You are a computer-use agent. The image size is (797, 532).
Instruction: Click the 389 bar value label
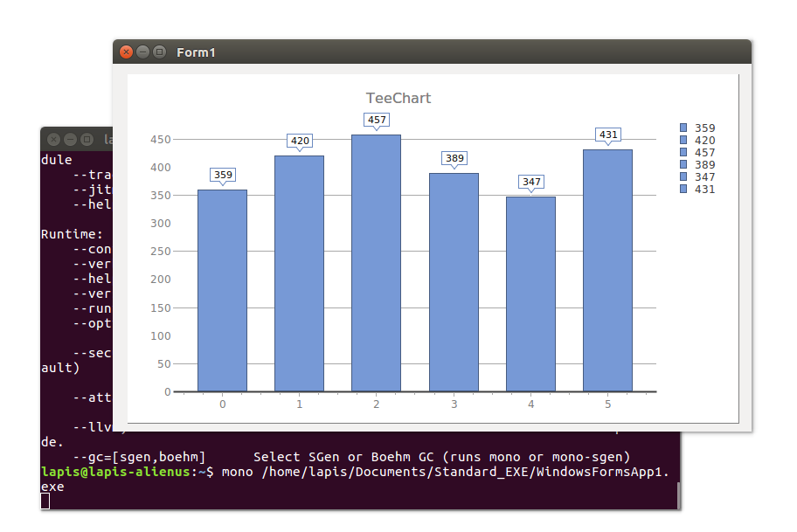(455, 158)
